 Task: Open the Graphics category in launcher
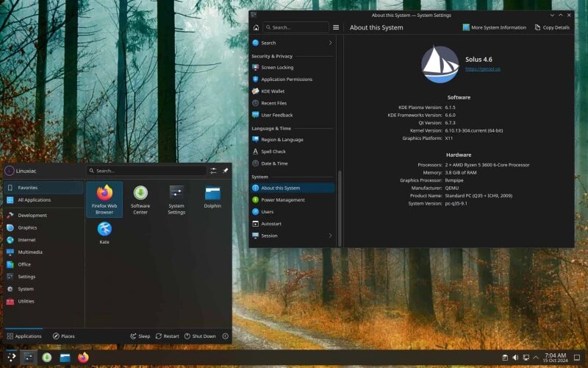point(44,227)
